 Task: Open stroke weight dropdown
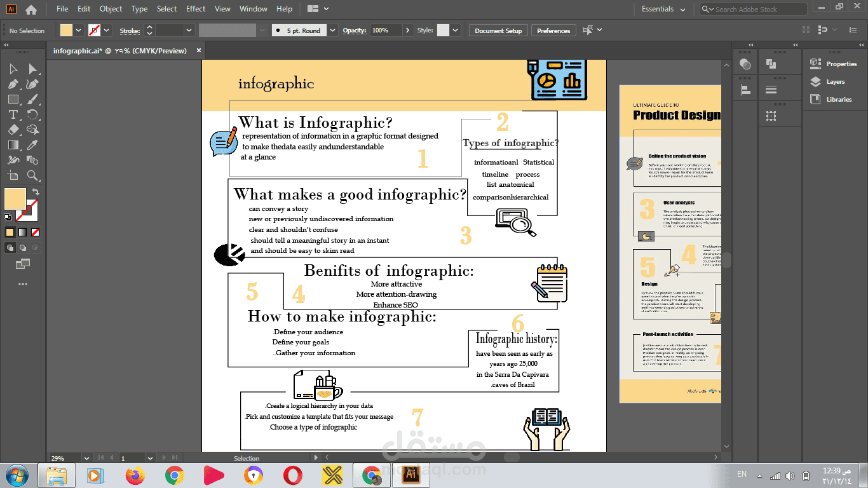189,30
